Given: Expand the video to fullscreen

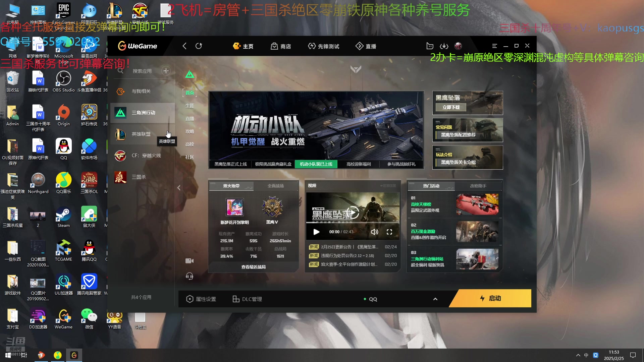Looking at the screenshot, I should click(x=389, y=232).
